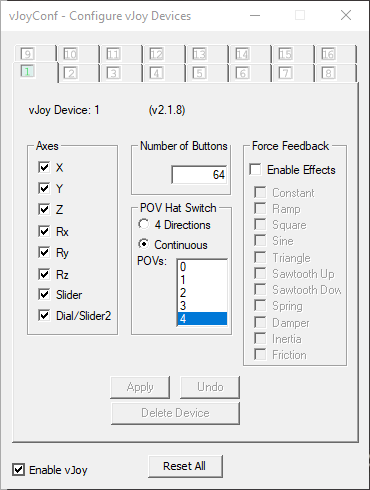Disable the Rx axis
The height and width of the screenshot is (490, 370).
coord(44,231)
